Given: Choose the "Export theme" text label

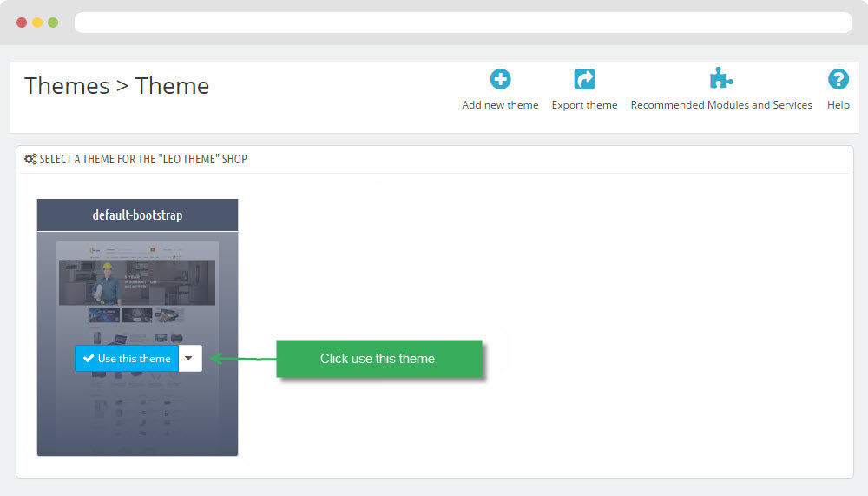Looking at the screenshot, I should pyautogui.click(x=584, y=105).
